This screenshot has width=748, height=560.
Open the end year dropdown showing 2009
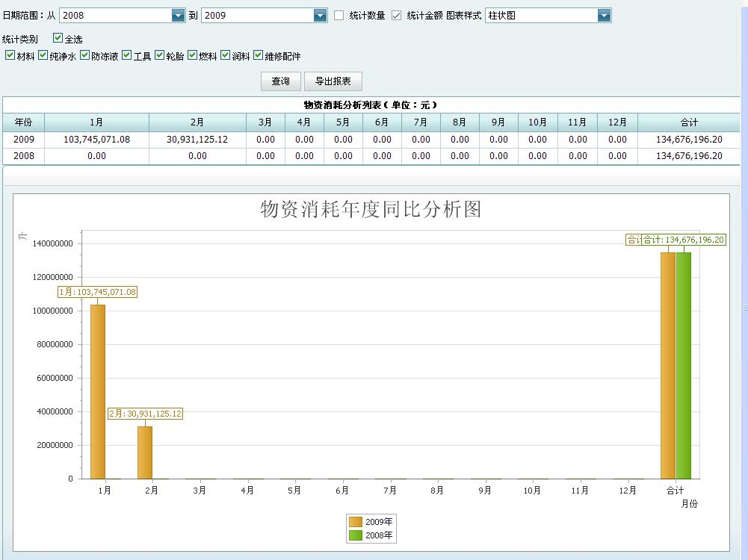321,16
